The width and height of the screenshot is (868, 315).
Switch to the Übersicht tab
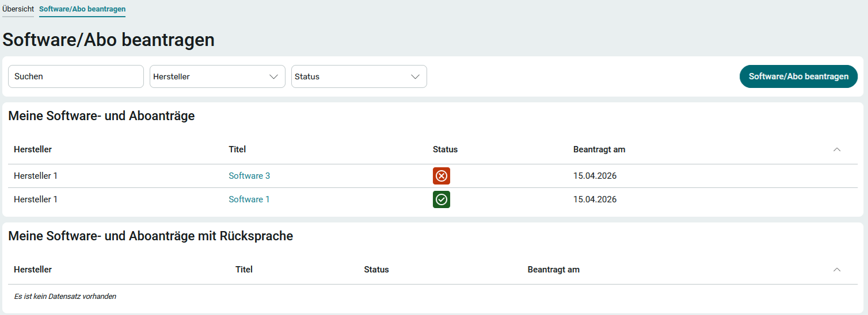coord(18,9)
